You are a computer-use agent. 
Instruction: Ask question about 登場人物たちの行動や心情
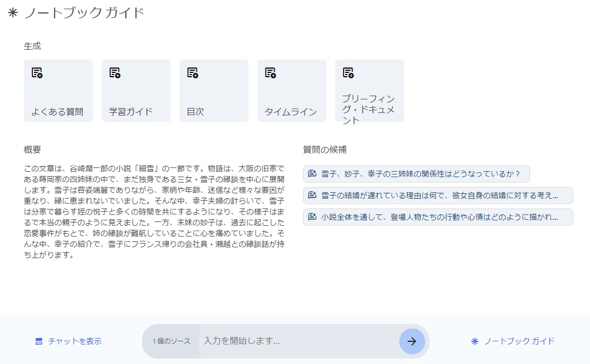click(438, 217)
